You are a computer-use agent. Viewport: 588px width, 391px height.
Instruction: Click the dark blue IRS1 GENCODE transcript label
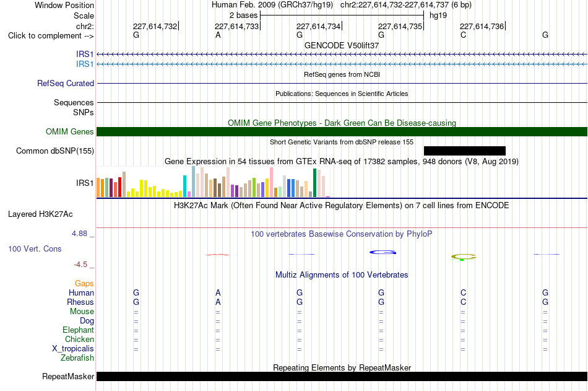(85, 55)
